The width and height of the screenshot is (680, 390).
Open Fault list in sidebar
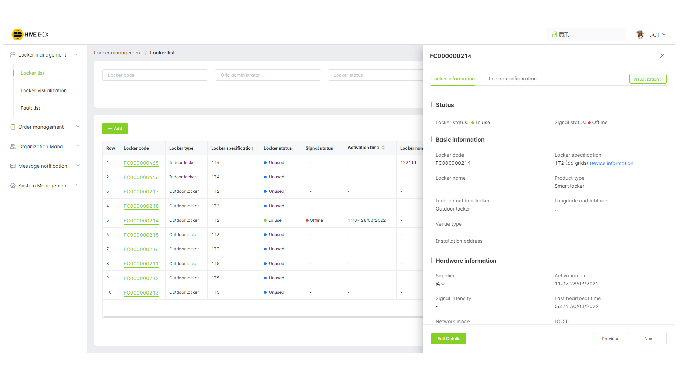pyautogui.click(x=30, y=108)
